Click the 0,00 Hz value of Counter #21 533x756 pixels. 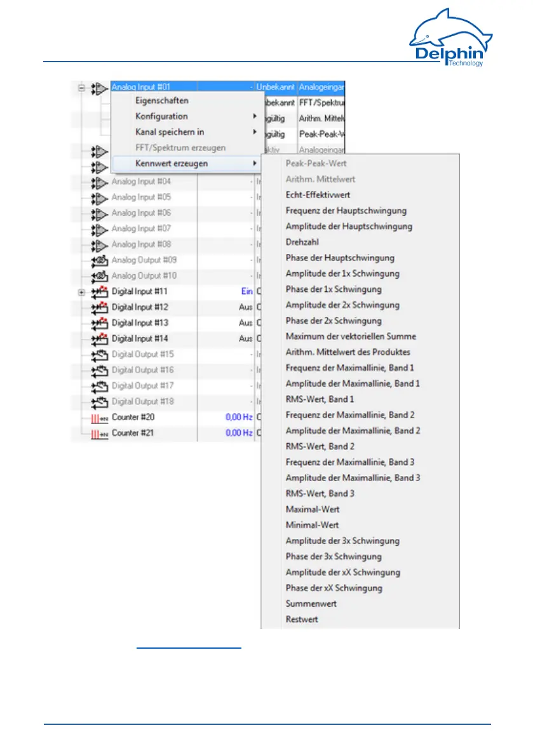click(x=239, y=433)
